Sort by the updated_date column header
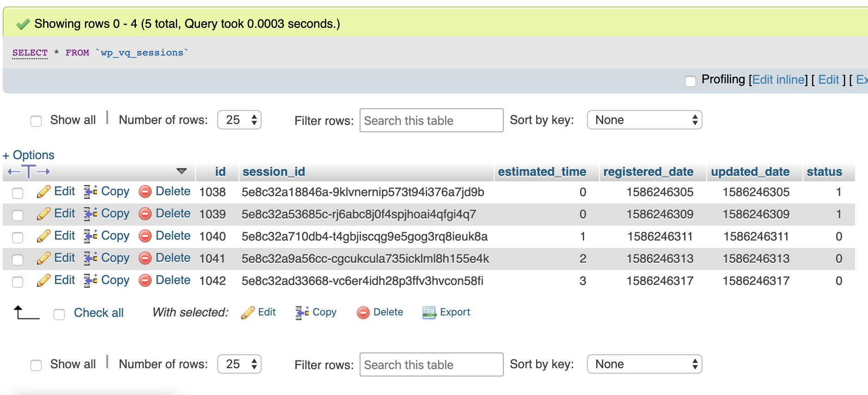The image size is (868, 395). [750, 172]
